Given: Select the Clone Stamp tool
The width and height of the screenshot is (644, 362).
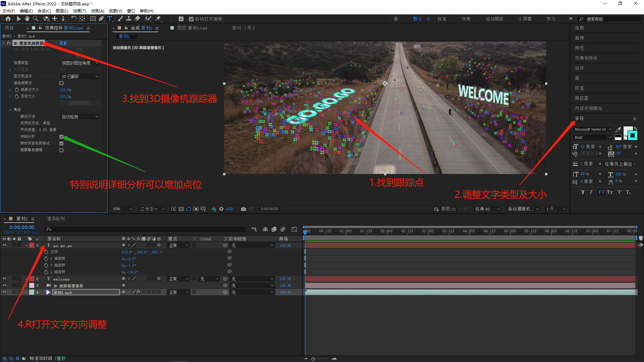Looking at the screenshot, I should tap(129, 19).
